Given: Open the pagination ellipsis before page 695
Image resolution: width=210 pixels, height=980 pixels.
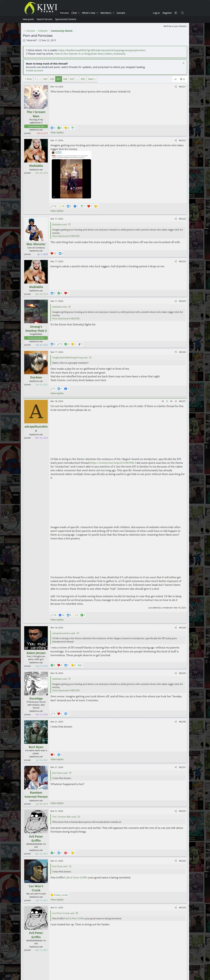Looking at the screenshot, I should [x=77, y=79].
